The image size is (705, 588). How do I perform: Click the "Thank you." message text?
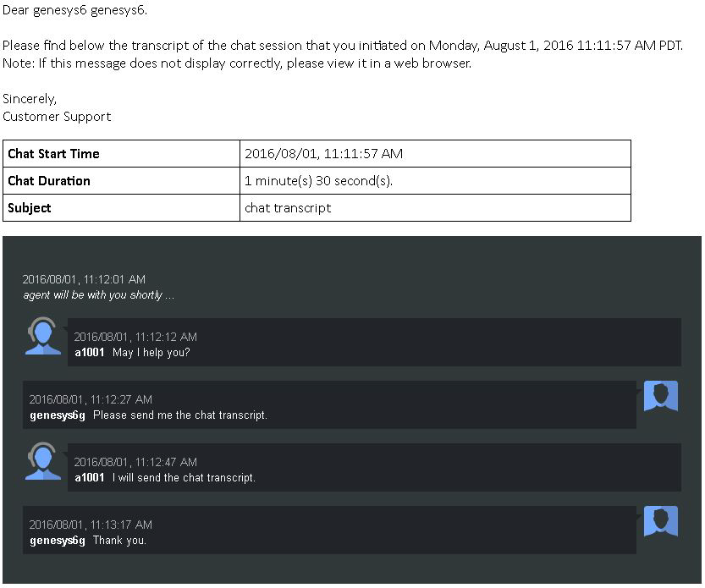[119, 541]
